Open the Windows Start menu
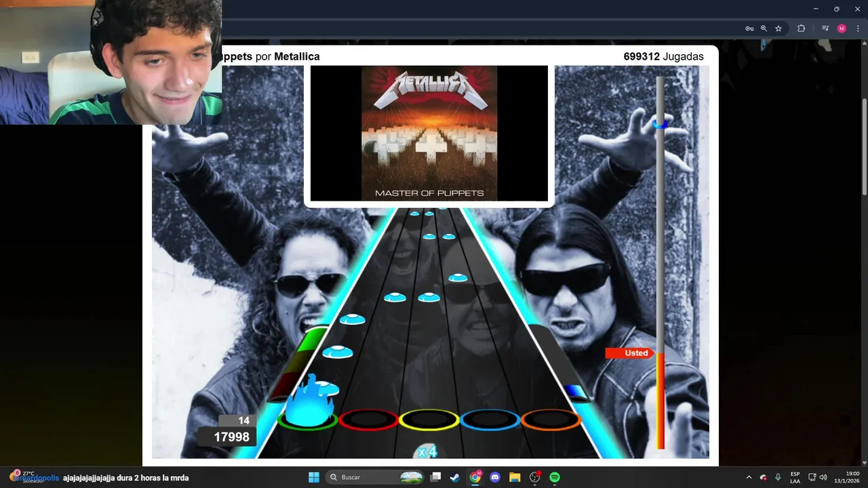Screen dimensions: 868x488 point(314,477)
